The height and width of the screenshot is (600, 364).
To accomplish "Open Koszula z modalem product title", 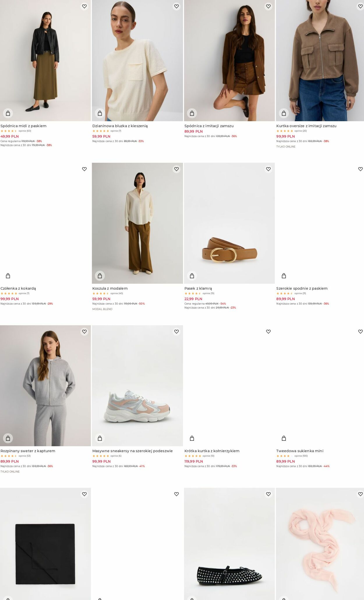I will point(110,289).
